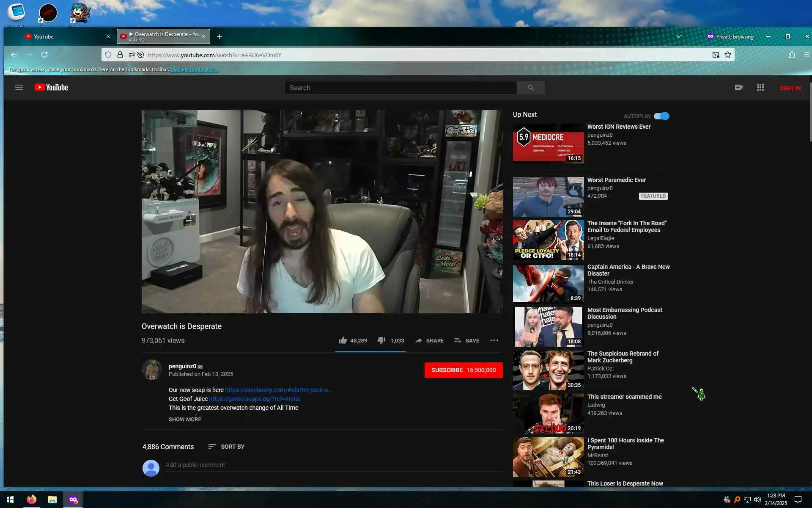Image resolution: width=812 pixels, height=508 pixels.
Task: Expand description with Show More
Action: click(185, 419)
